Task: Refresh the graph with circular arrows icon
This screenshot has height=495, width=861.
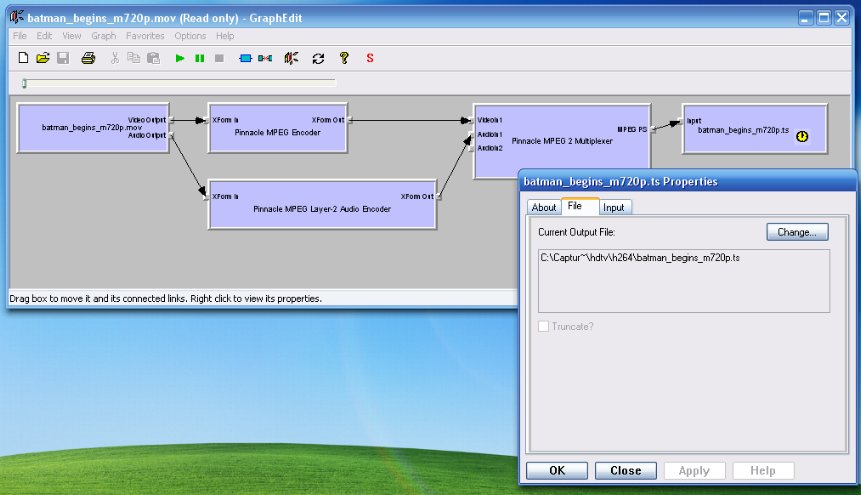Action: pos(318,58)
